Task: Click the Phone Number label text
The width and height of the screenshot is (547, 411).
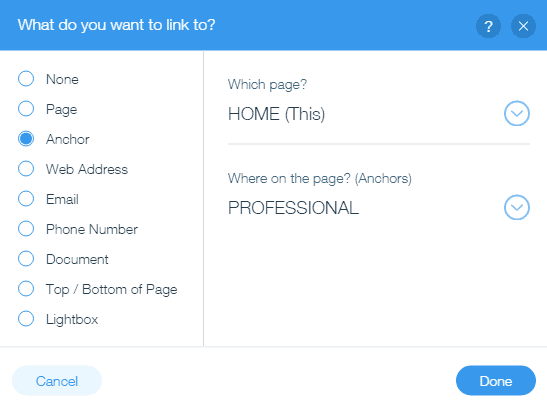Action: click(92, 229)
